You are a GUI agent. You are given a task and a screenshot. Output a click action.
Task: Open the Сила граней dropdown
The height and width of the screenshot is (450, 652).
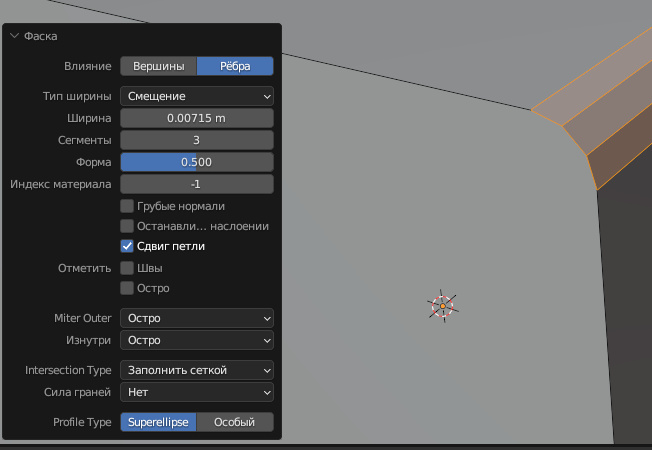click(x=197, y=392)
